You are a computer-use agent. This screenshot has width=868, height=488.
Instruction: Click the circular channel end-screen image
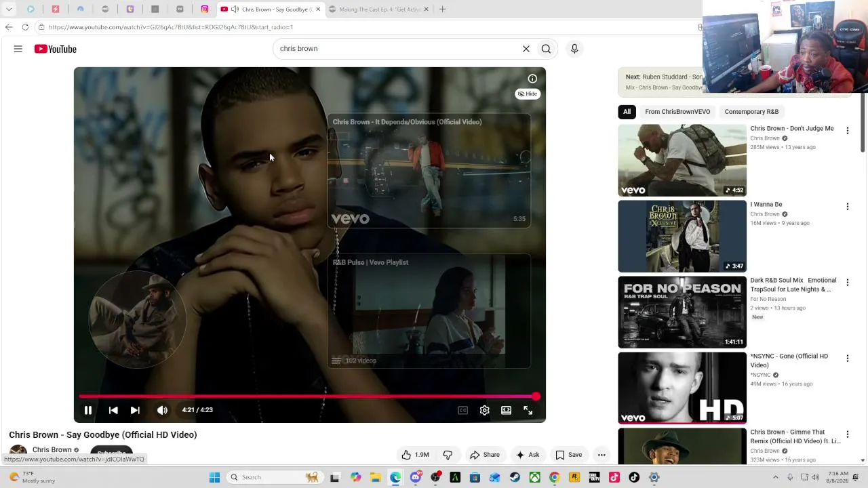[138, 319]
